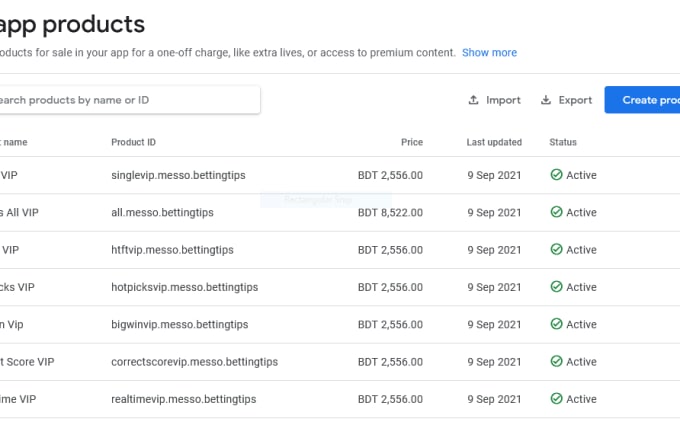680x425 pixels.
Task: Click the Last updated column header
Action: (x=494, y=142)
